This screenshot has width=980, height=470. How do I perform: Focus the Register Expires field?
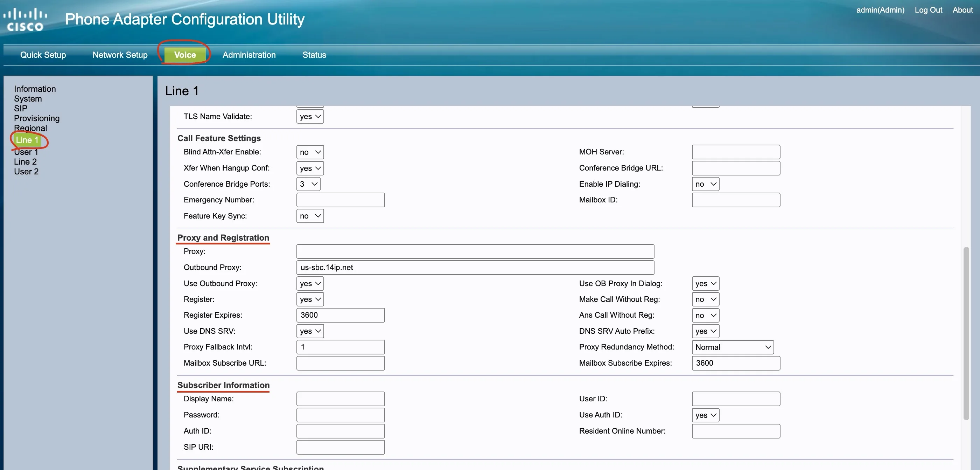click(x=341, y=315)
